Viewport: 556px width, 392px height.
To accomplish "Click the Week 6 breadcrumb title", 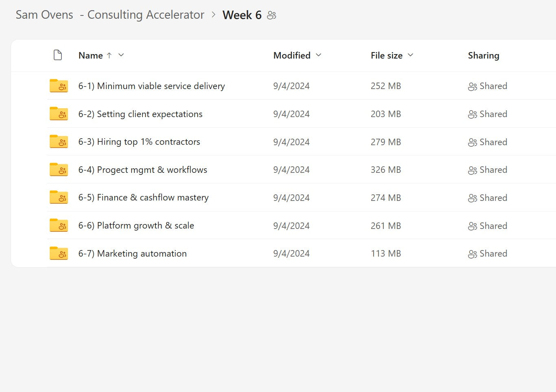I will [x=242, y=15].
